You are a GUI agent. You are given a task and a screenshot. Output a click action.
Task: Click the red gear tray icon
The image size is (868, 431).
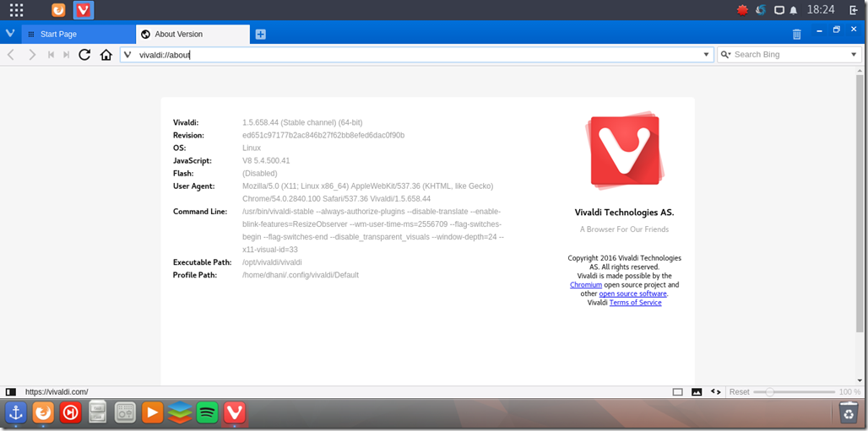[742, 10]
